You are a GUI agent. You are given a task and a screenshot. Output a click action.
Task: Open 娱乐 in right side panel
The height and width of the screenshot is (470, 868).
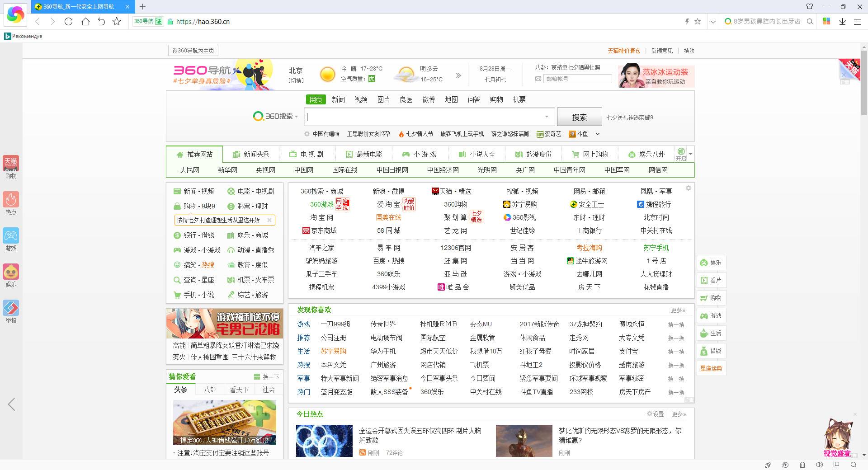(x=711, y=263)
